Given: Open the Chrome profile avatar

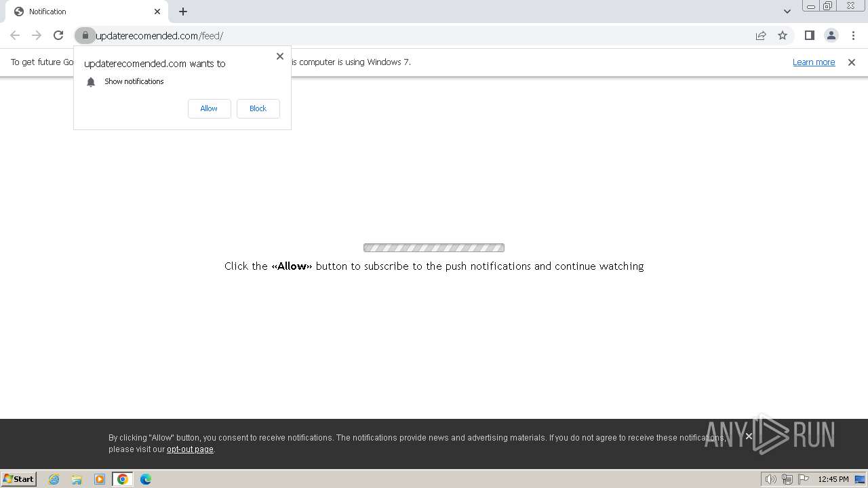Looking at the screenshot, I should pos(831,35).
